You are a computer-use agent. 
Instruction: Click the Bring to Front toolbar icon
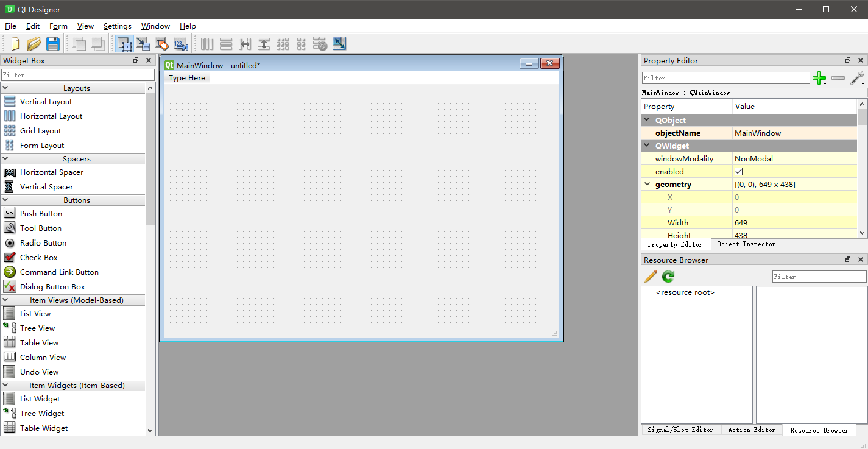97,44
